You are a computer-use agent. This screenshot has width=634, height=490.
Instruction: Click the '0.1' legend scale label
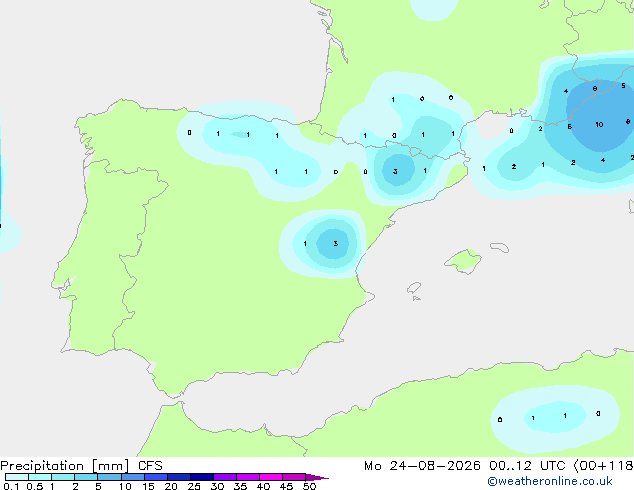11,486
